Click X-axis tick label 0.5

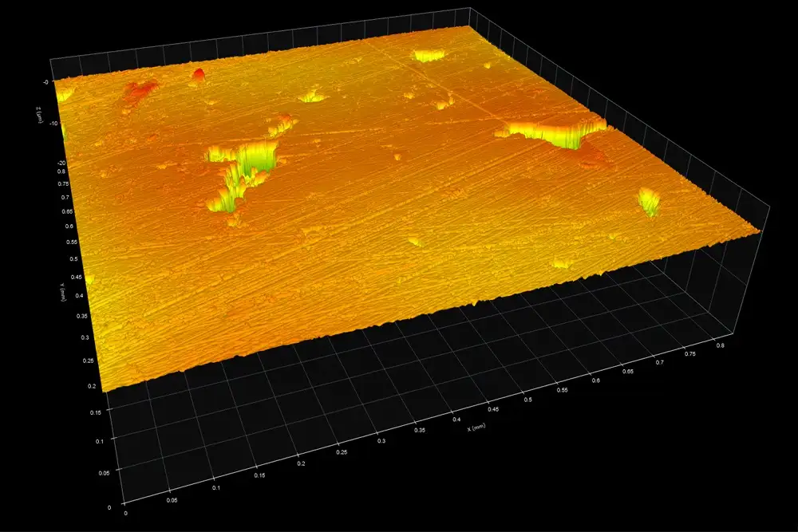click(x=527, y=400)
